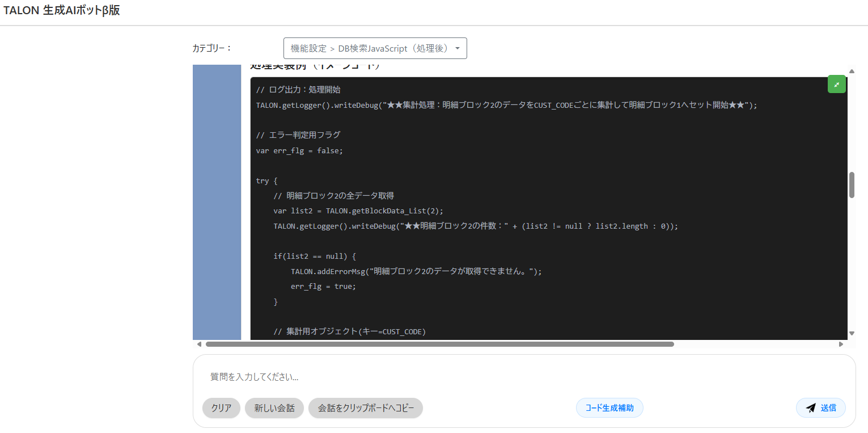This screenshot has width=868, height=433.
Task: Click the クリア button
Action: click(x=221, y=407)
